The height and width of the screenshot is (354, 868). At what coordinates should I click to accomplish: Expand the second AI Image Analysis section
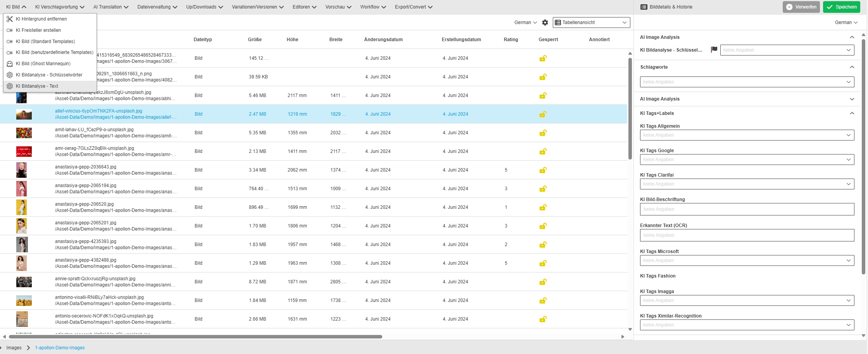tap(852, 99)
